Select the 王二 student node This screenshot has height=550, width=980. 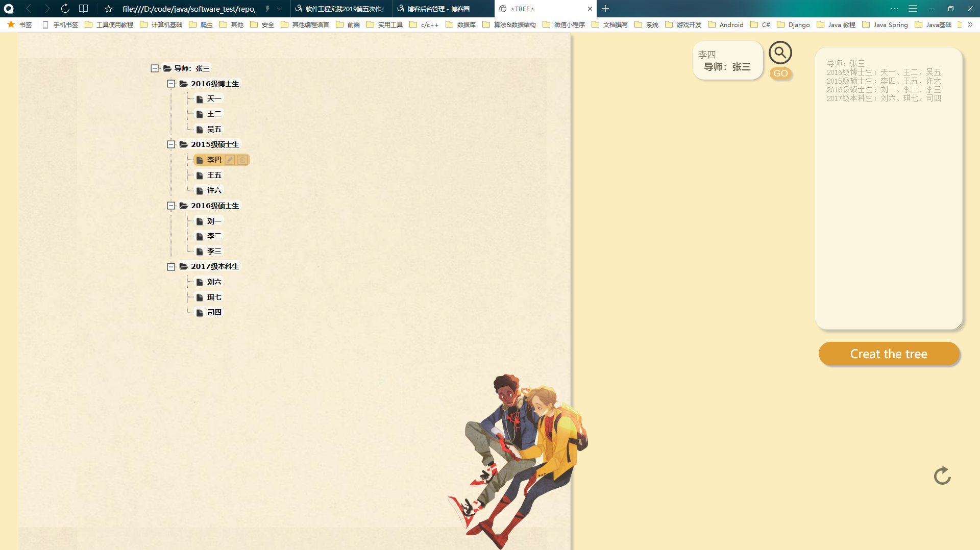coord(209,114)
